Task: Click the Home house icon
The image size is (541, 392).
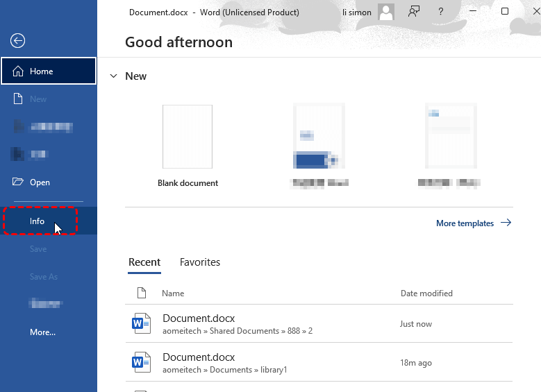Action: pos(18,71)
